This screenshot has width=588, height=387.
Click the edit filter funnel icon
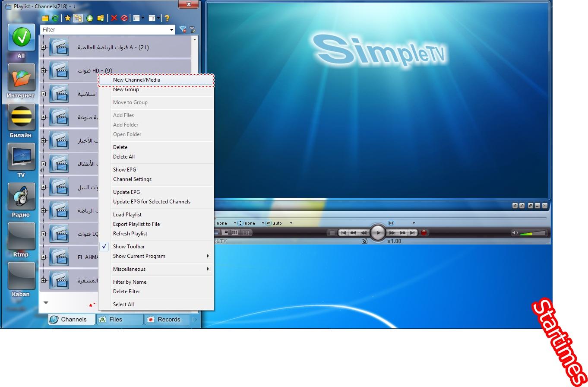point(193,30)
